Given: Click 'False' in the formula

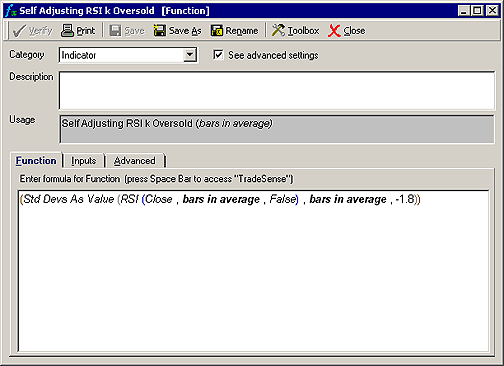Looking at the screenshot, I should 283,199.
